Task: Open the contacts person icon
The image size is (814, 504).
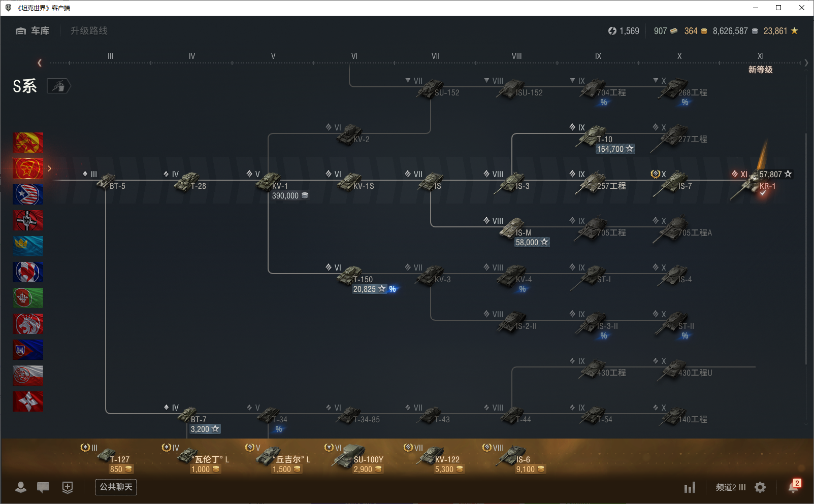Action: (x=21, y=487)
